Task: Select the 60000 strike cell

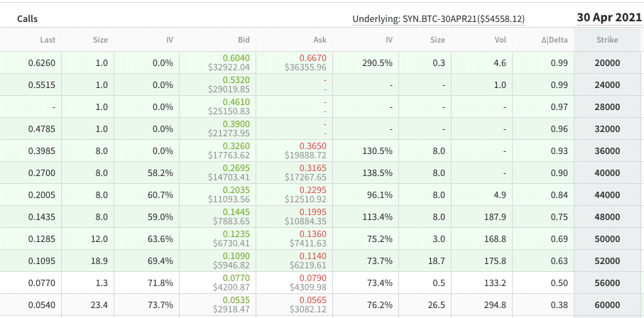Action: coord(608,305)
